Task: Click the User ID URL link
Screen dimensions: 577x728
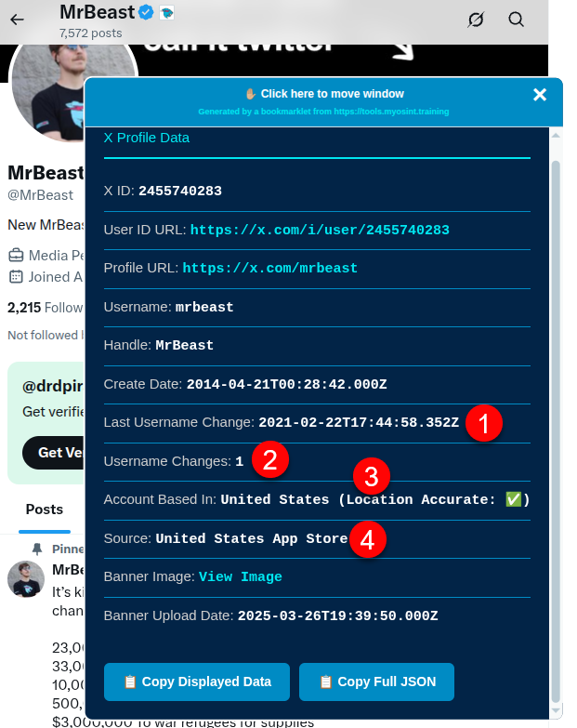Action: 320,231
